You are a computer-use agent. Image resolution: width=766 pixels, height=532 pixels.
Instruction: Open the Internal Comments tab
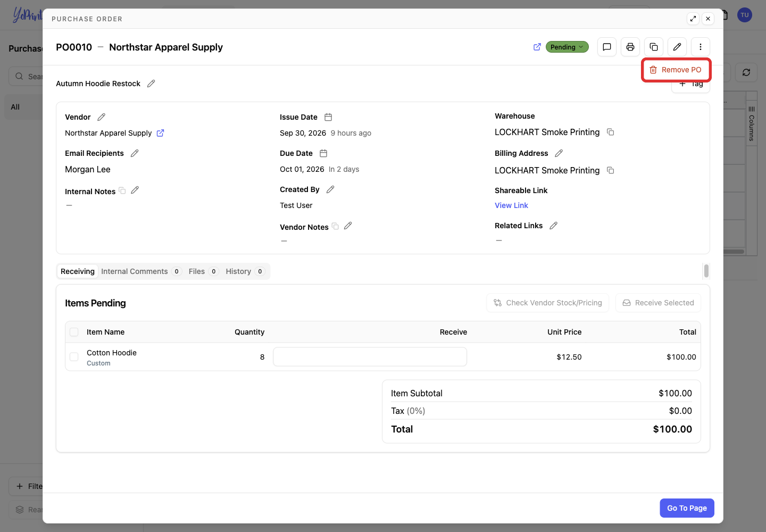(141, 271)
